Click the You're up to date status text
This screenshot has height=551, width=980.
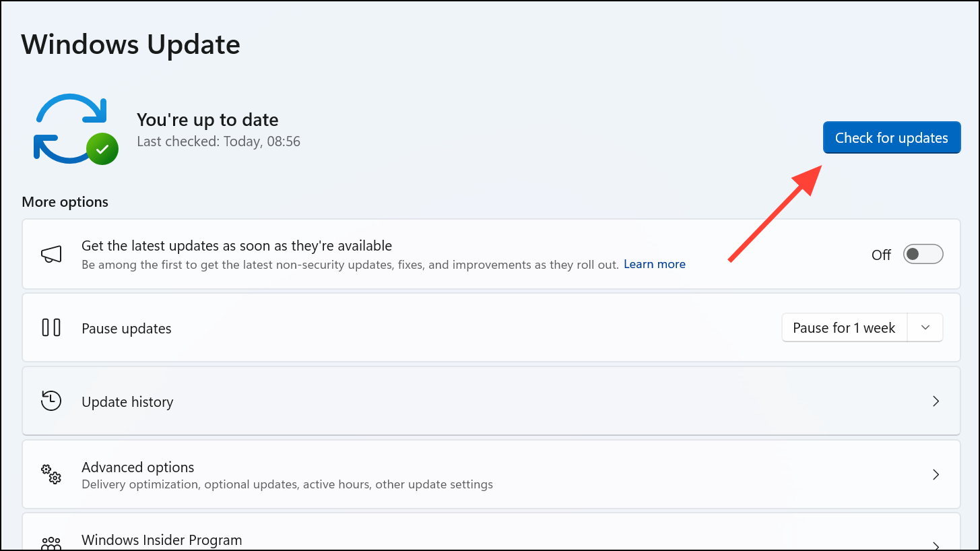[x=207, y=120]
